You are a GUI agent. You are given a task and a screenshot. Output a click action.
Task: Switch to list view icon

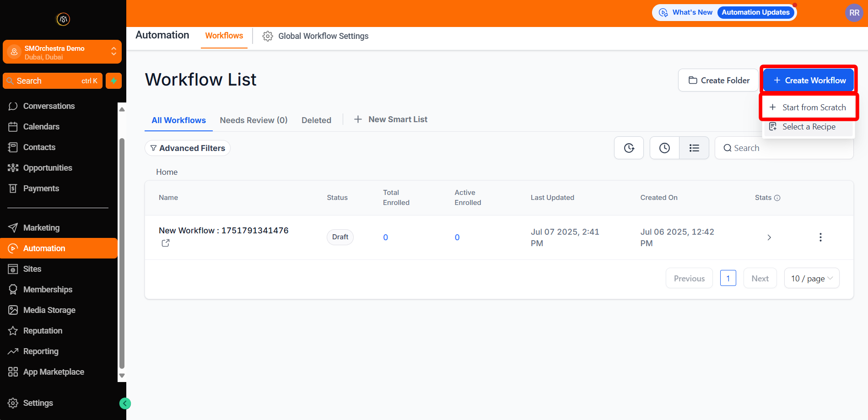point(694,148)
